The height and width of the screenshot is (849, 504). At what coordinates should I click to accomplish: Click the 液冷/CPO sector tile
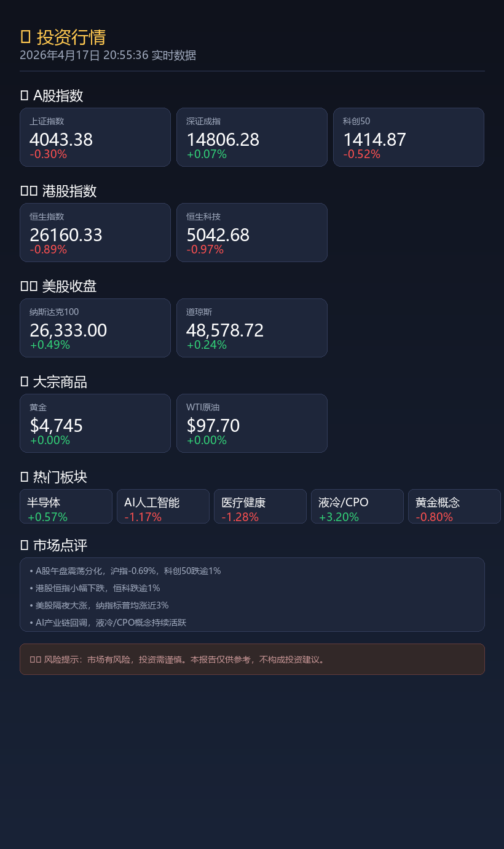358,506
